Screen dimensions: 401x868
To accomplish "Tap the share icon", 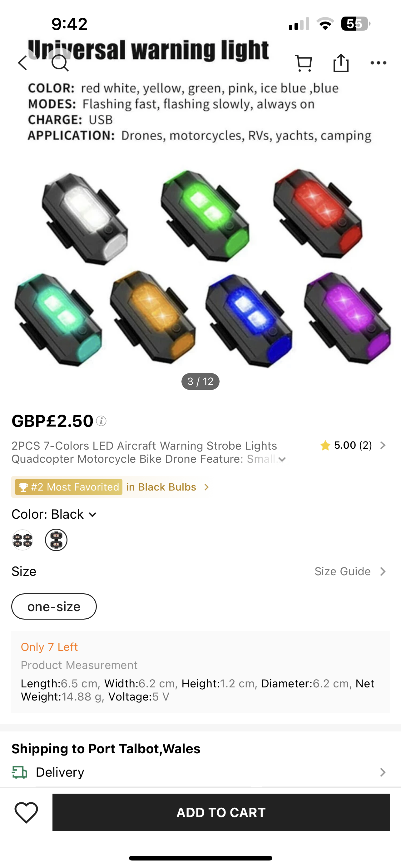I will tap(341, 63).
